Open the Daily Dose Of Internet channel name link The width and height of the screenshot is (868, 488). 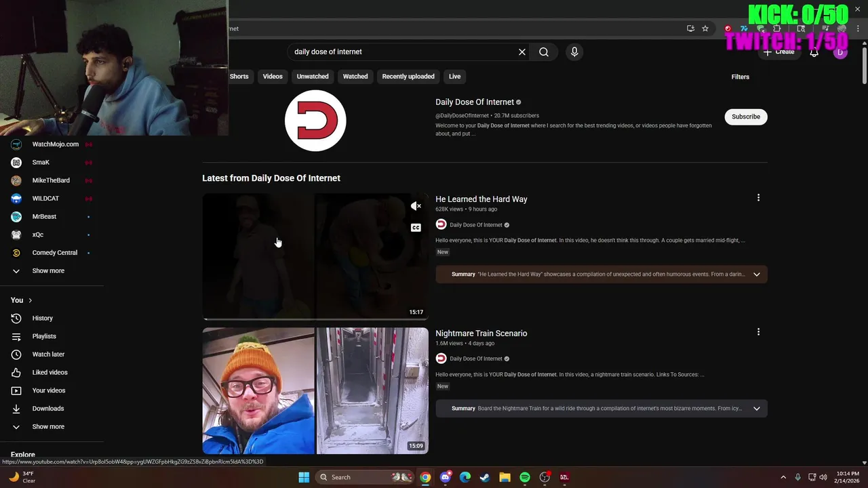(475, 102)
